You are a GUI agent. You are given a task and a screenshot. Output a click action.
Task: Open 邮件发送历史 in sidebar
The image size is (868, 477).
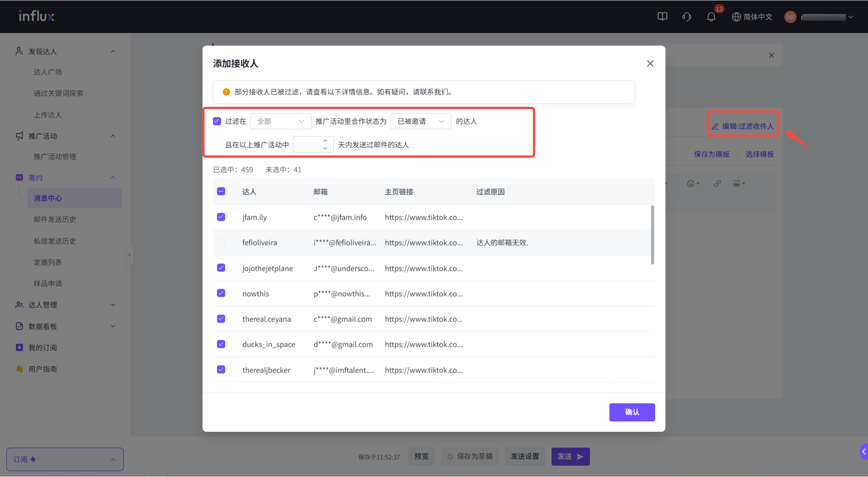[x=55, y=219]
